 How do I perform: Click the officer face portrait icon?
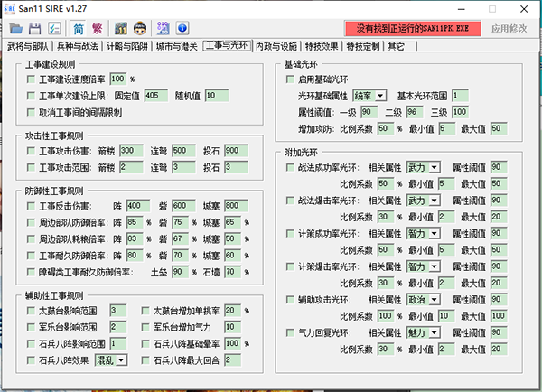click(x=140, y=28)
